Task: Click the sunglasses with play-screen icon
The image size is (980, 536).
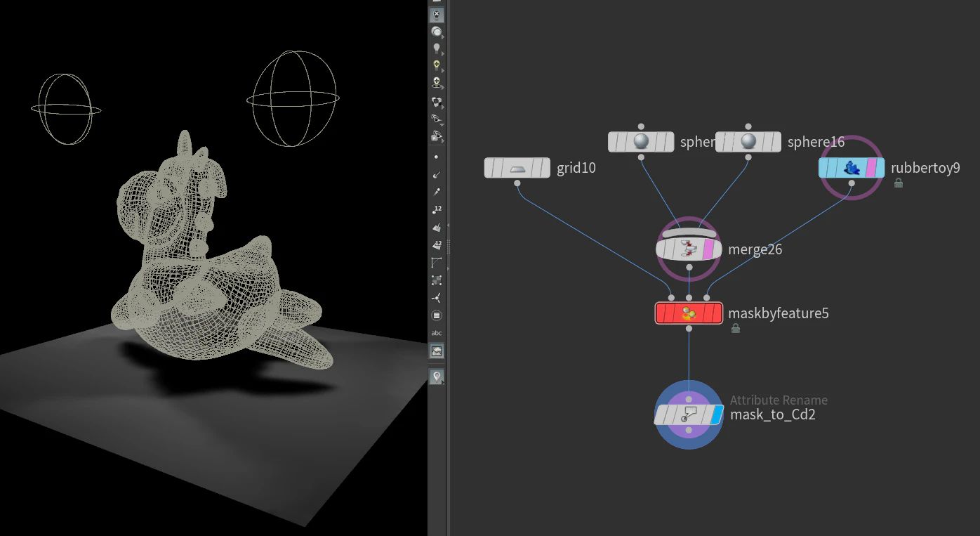Action: 437,136
